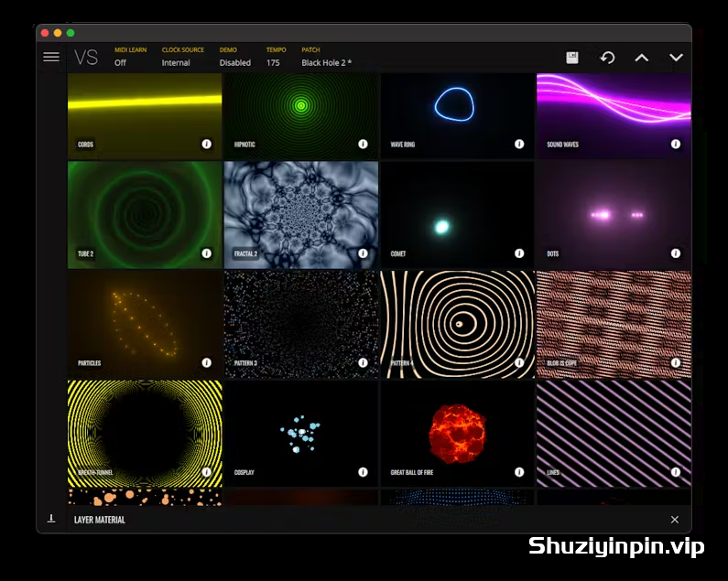This screenshot has height=581, width=728.
Task: Select the Blob Is Dope material thumbnail
Action: 614,325
